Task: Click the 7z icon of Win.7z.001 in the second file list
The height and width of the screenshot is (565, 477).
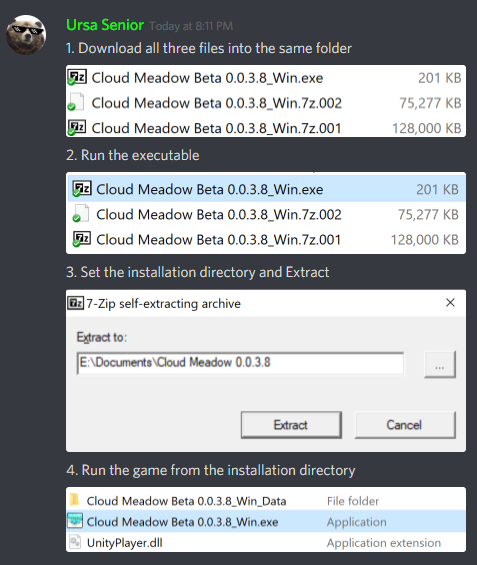Action: click(x=82, y=239)
